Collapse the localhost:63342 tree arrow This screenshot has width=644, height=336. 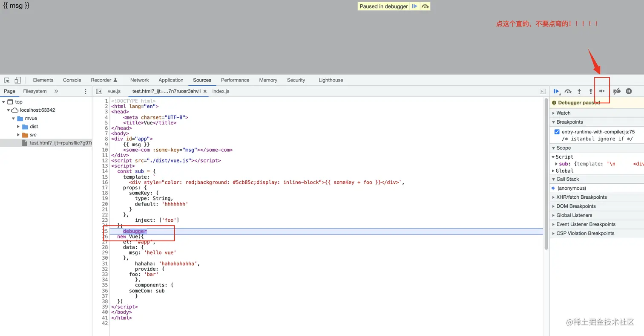(8, 110)
